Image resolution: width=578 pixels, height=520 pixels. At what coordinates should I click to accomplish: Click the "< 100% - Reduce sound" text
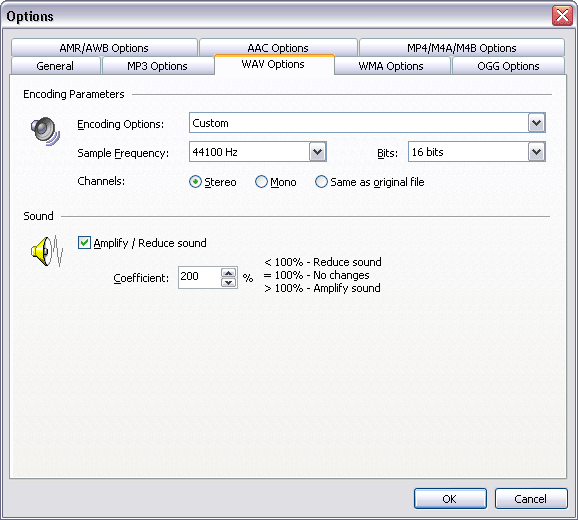(323, 262)
